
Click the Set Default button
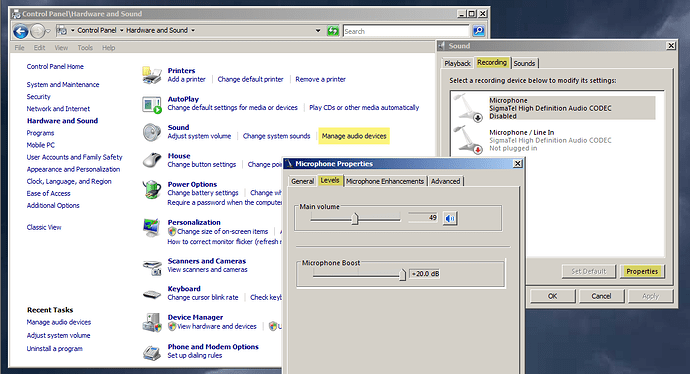[588, 271]
